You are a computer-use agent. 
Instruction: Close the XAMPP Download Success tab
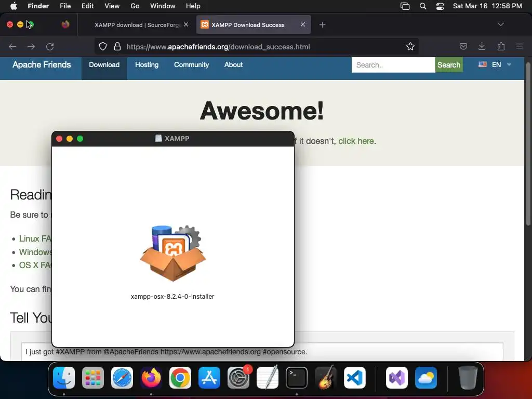(x=303, y=24)
